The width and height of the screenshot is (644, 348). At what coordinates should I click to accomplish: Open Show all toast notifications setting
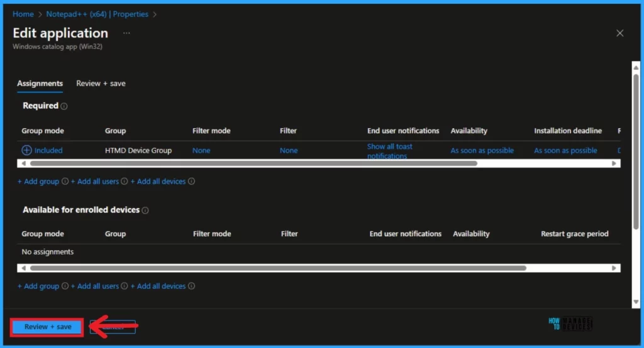(389, 151)
